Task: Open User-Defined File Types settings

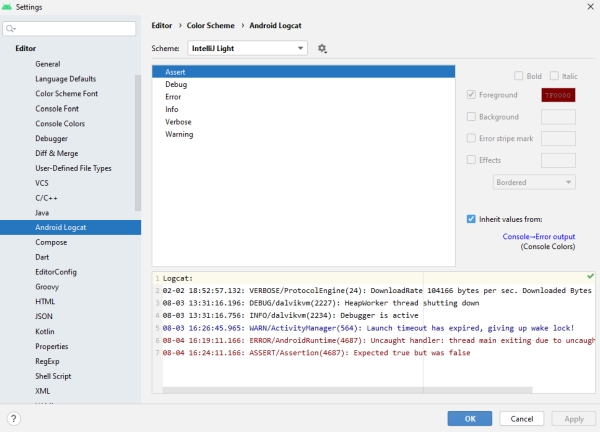Action: click(73, 168)
